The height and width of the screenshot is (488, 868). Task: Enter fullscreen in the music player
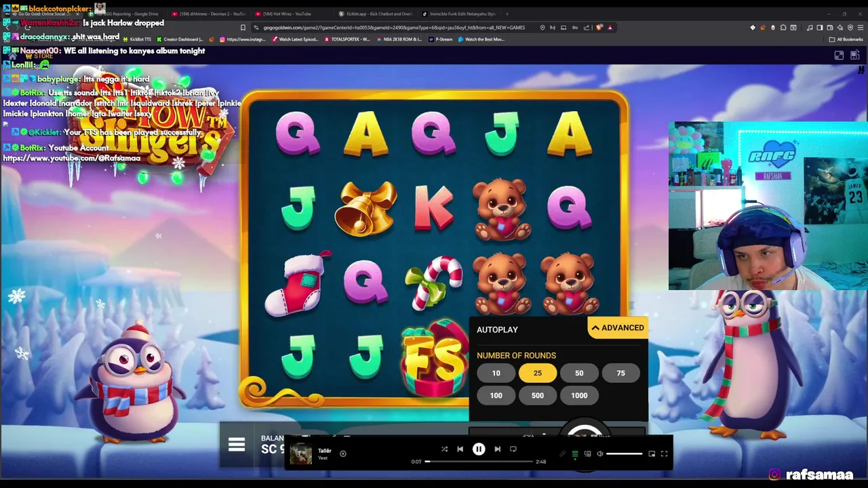[x=664, y=454]
